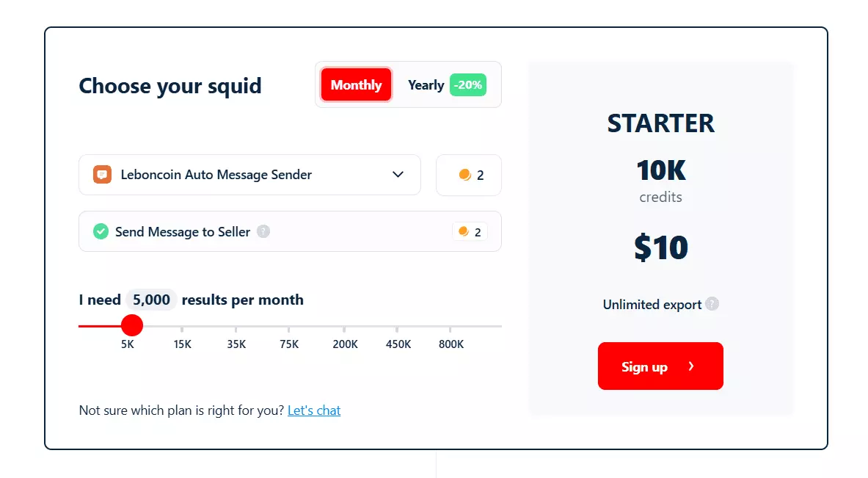Open the Let's chat link

tap(314, 410)
